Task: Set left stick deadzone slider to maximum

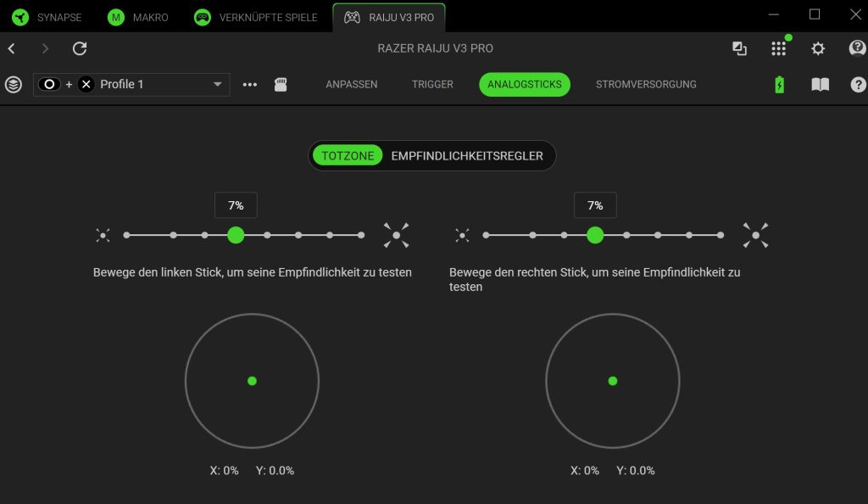Action: pyautogui.click(x=361, y=235)
